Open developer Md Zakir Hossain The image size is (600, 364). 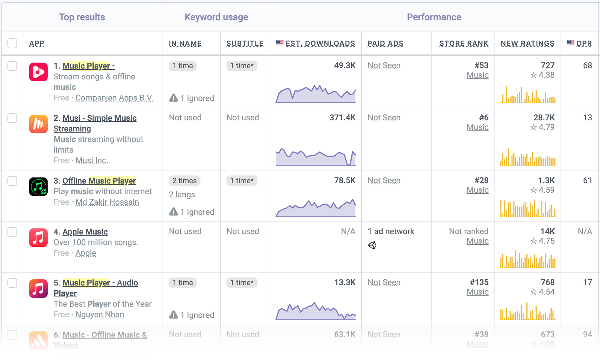coord(107,202)
